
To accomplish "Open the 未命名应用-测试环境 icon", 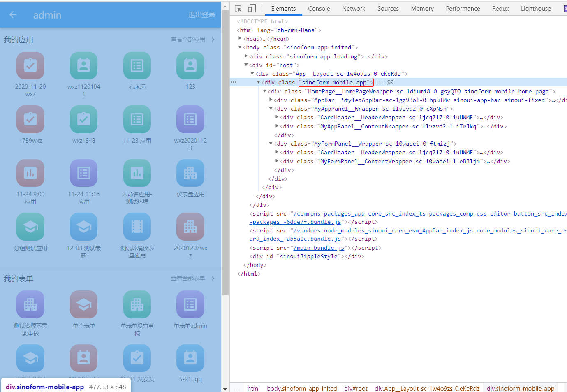I will coord(137,173).
